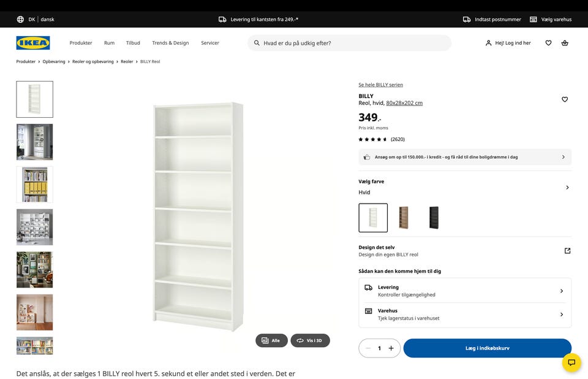Open the Se hele BILLY serien link

380,85
